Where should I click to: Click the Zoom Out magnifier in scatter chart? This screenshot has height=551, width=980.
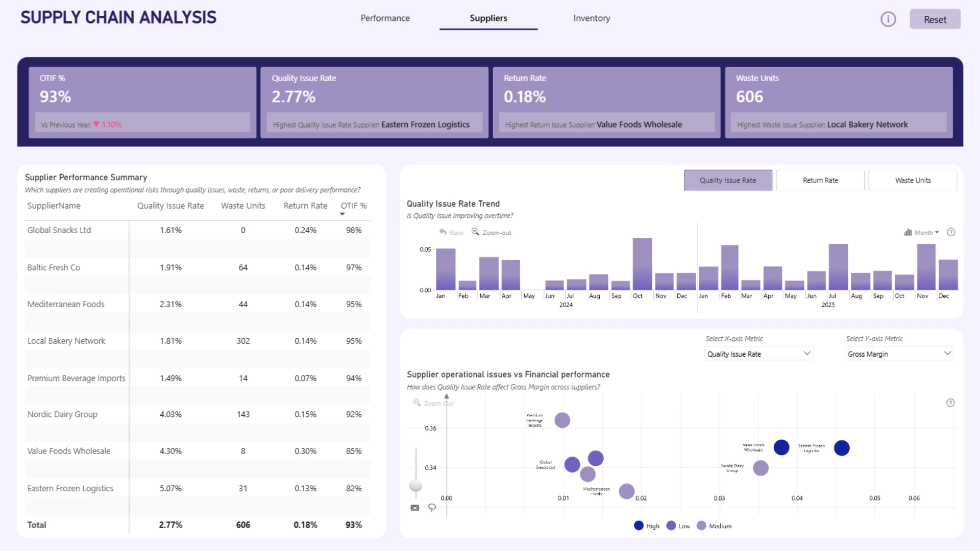tap(416, 403)
